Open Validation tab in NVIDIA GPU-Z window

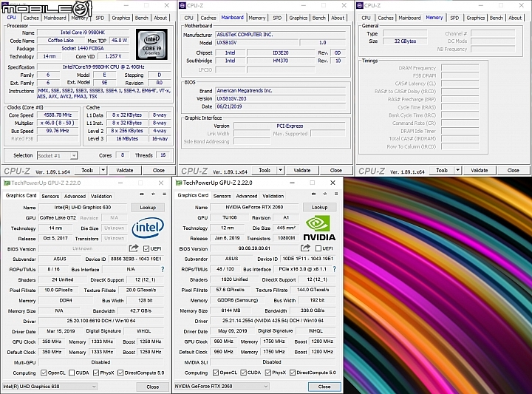coord(273,196)
